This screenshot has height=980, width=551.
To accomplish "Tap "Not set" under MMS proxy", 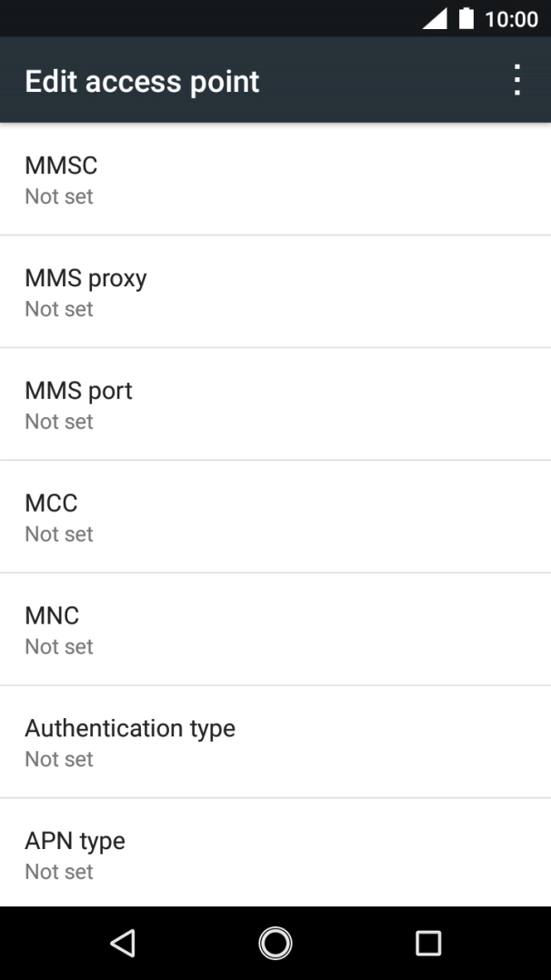I will [59, 309].
